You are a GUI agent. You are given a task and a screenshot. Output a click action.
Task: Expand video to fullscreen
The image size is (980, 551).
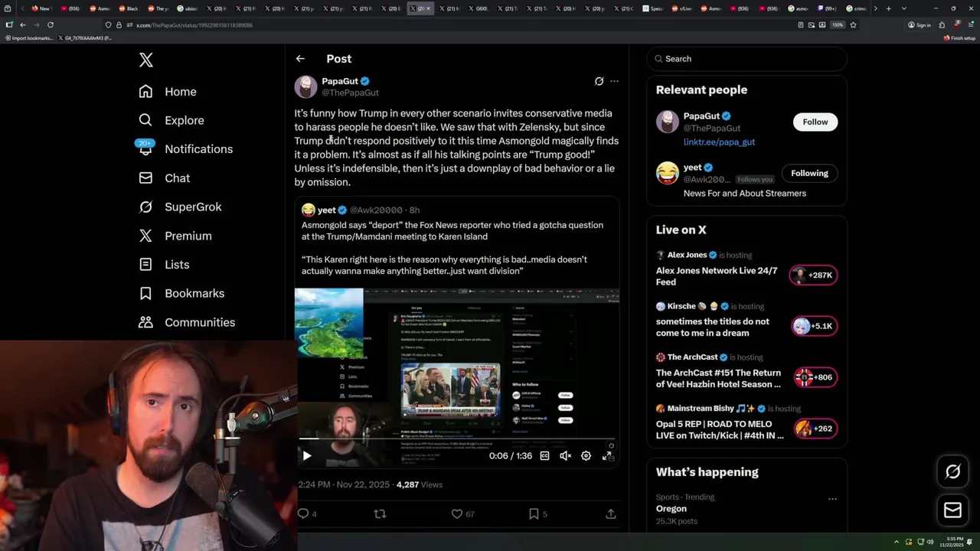click(607, 455)
